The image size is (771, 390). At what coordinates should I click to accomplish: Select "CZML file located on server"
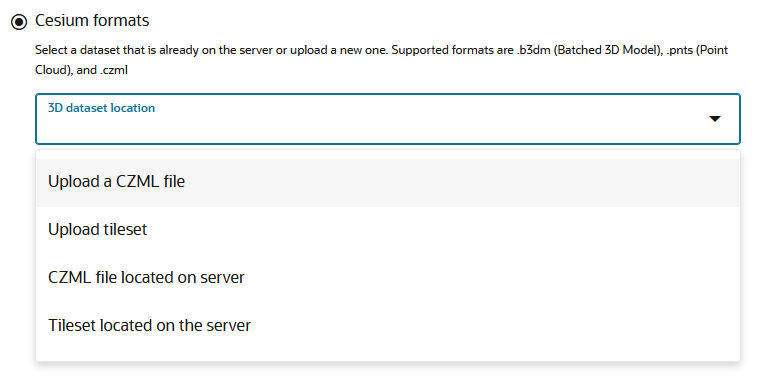[x=387, y=277]
